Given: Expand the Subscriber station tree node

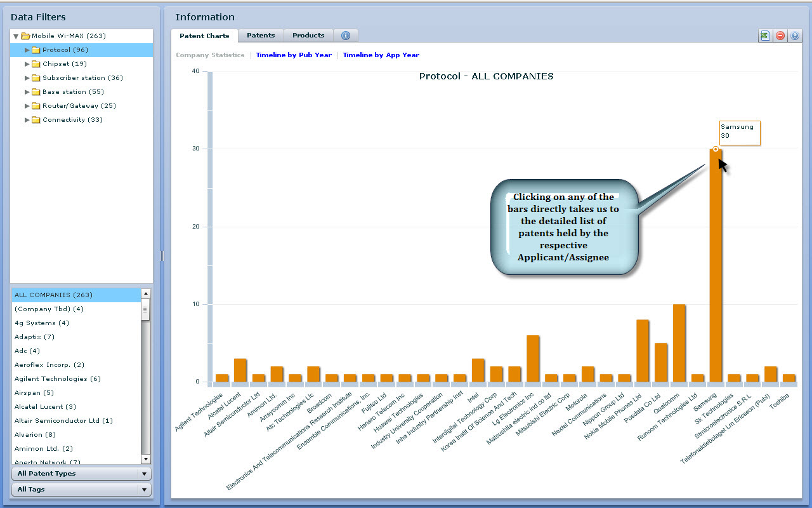Looking at the screenshot, I should 27,78.
